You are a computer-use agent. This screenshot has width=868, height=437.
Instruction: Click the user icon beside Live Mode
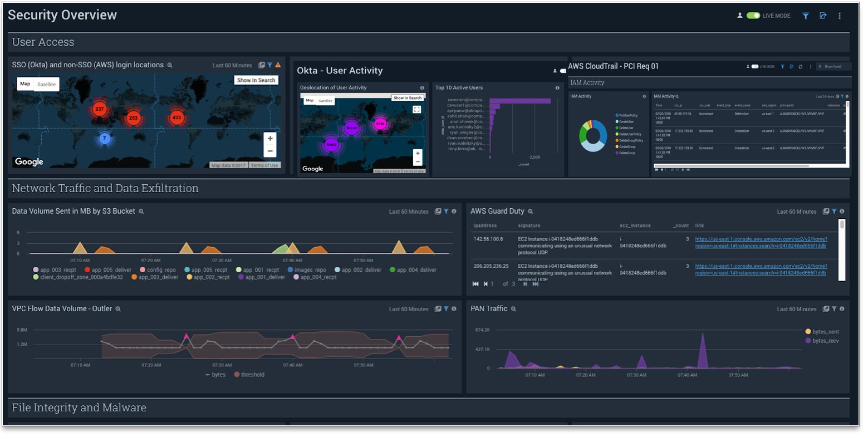coord(740,16)
